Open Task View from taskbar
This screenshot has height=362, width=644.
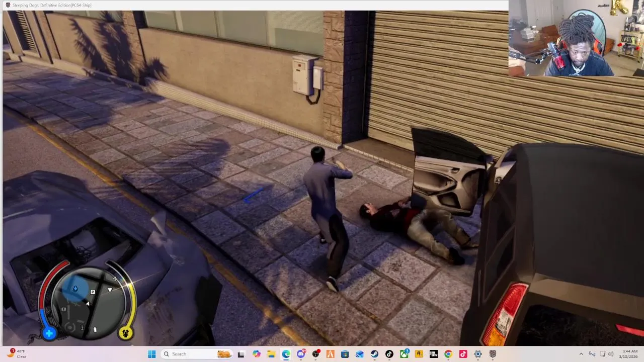point(241,354)
